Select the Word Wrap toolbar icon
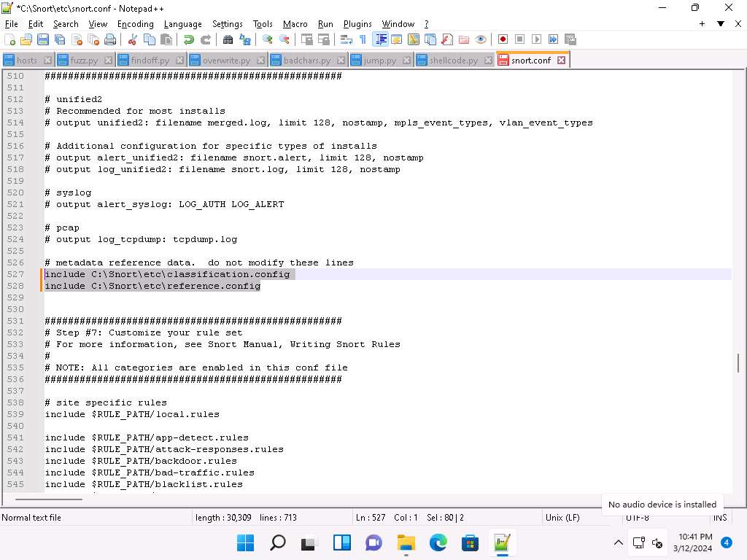Screen dimensions: 747x560 click(x=349, y=39)
